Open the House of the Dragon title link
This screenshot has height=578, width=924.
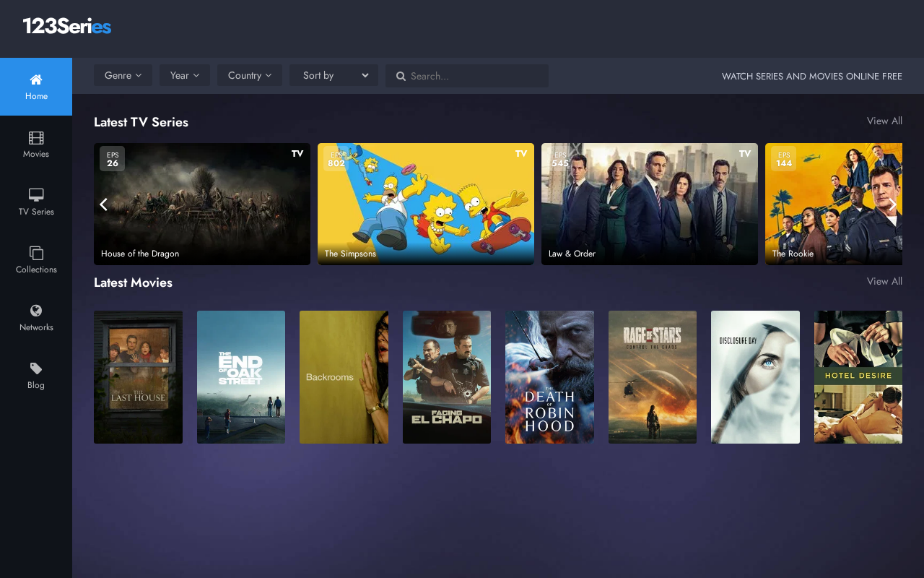140,254
